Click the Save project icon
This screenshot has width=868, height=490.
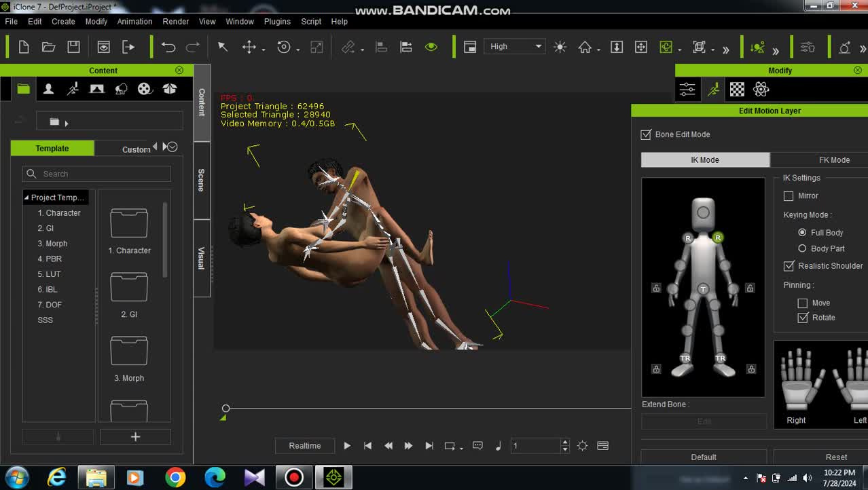73,47
